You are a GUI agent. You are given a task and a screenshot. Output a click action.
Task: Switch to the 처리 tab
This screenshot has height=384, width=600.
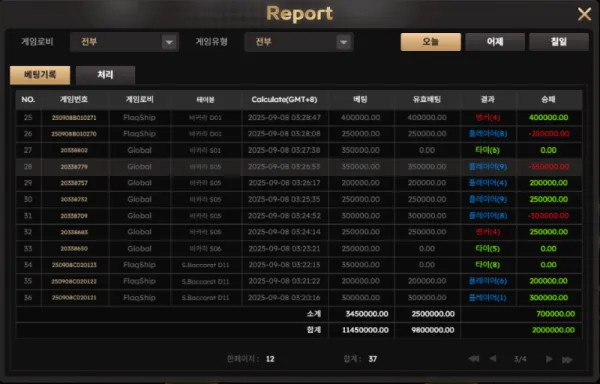[105, 75]
